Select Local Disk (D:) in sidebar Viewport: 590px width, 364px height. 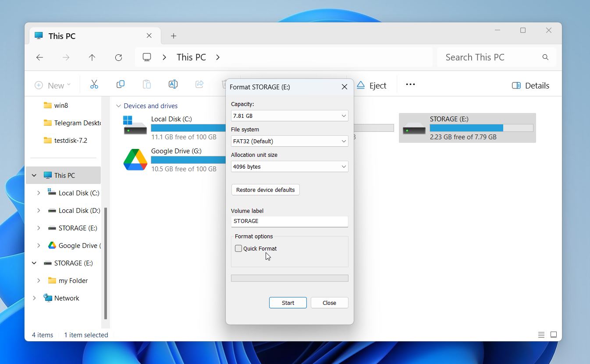pyautogui.click(x=74, y=210)
